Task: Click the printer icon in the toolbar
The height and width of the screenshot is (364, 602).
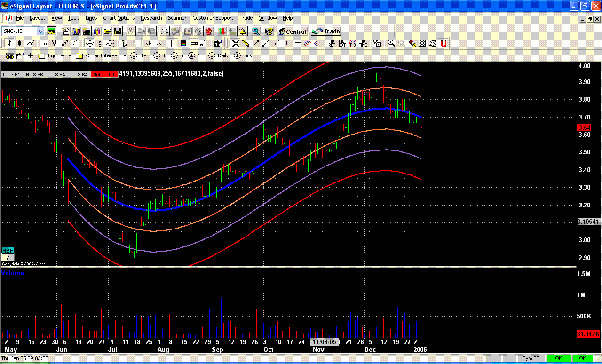Action: click(x=164, y=32)
